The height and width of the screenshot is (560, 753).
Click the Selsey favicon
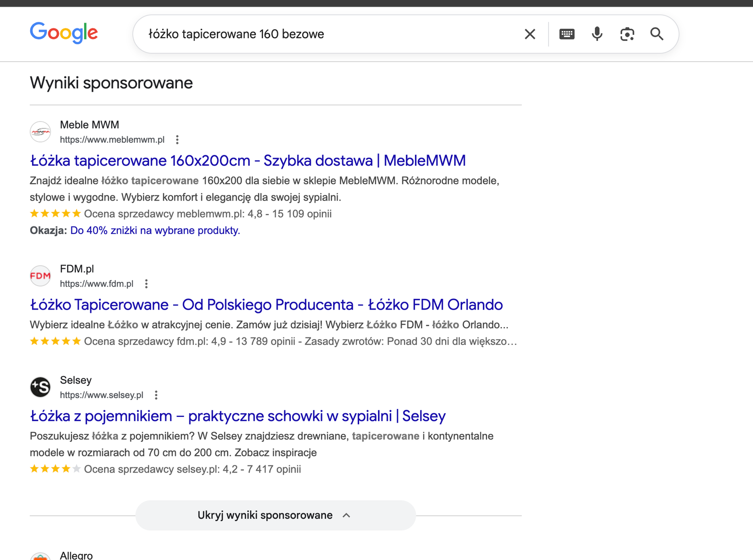pyautogui.click(x=40, y=387)
